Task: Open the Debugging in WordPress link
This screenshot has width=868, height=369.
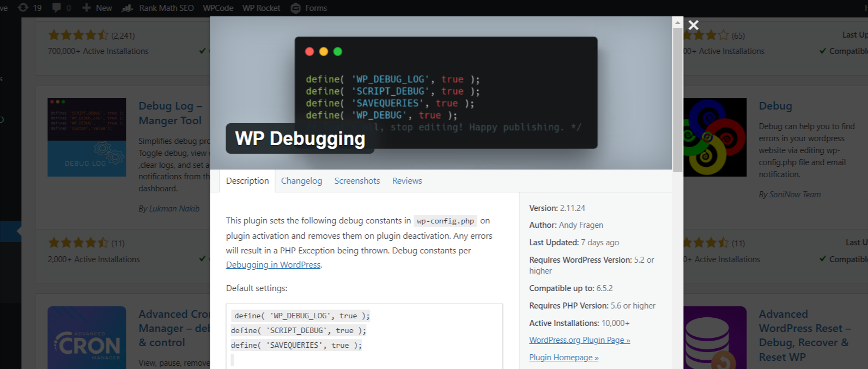Action: 273,264
